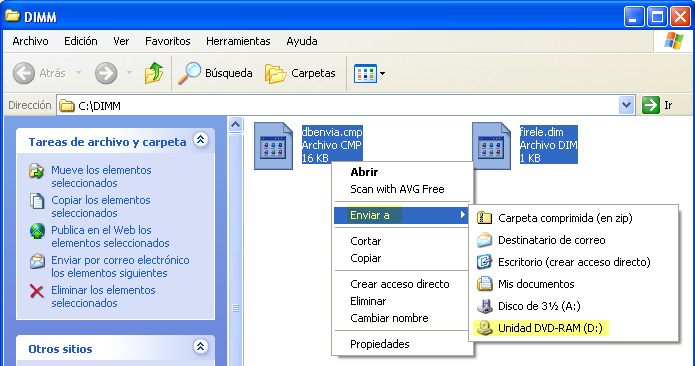Image resolution: width=695 pixels, height=366 pixels.
Task: Open the Atrás history dropdown arrow
Action: pyautogui.click(x=78, y=72)
